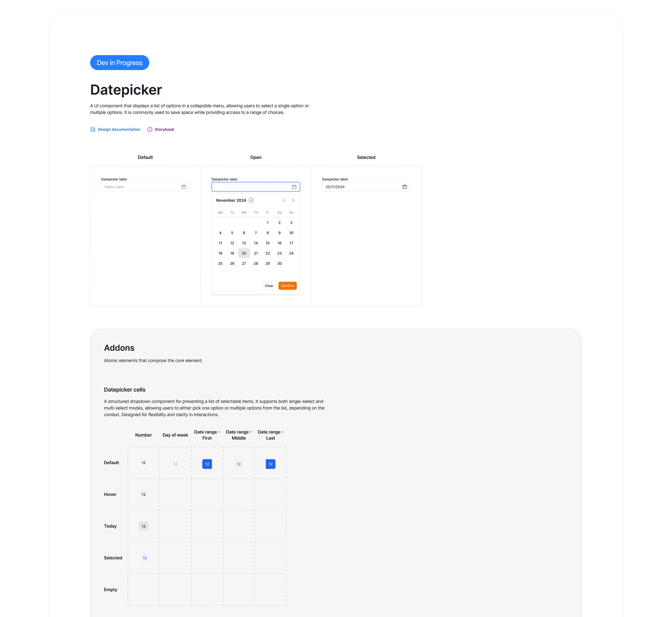This screenshot has height=617, width=672.
Task: Click the Storybook play-circle icon
Action: click(150, 130)
